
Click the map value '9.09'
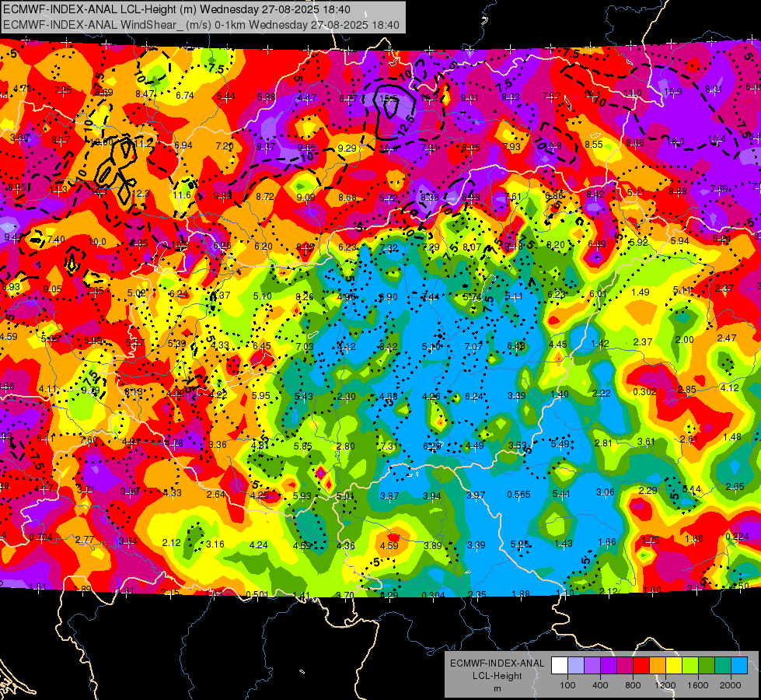pyautogui.click(x=305, y=198)
